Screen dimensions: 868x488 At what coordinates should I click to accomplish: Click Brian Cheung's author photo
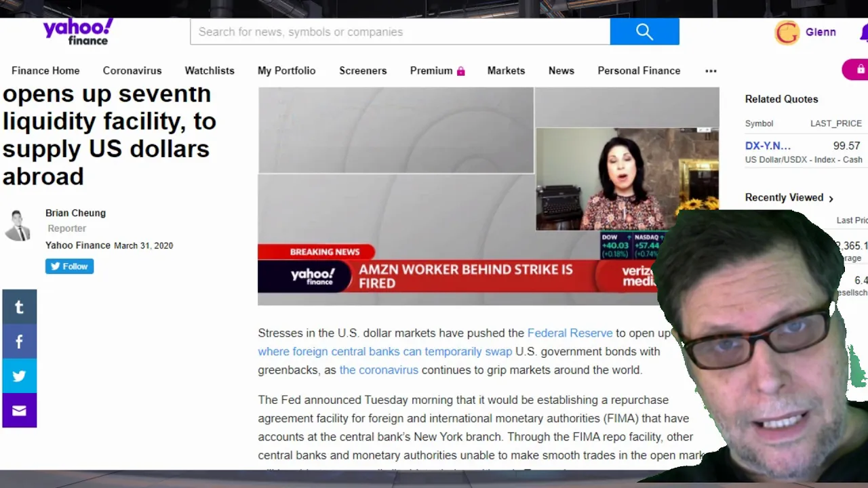click(x=18, y=226)
